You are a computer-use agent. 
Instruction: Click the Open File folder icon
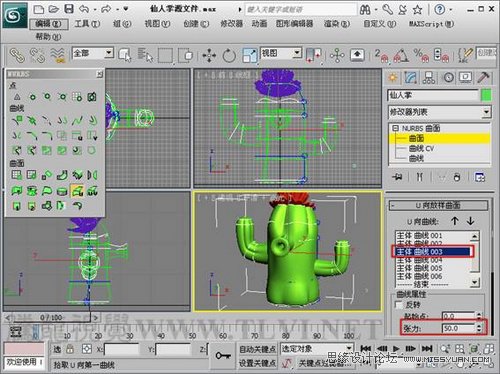pyautogui.click(x=54, y=9)
